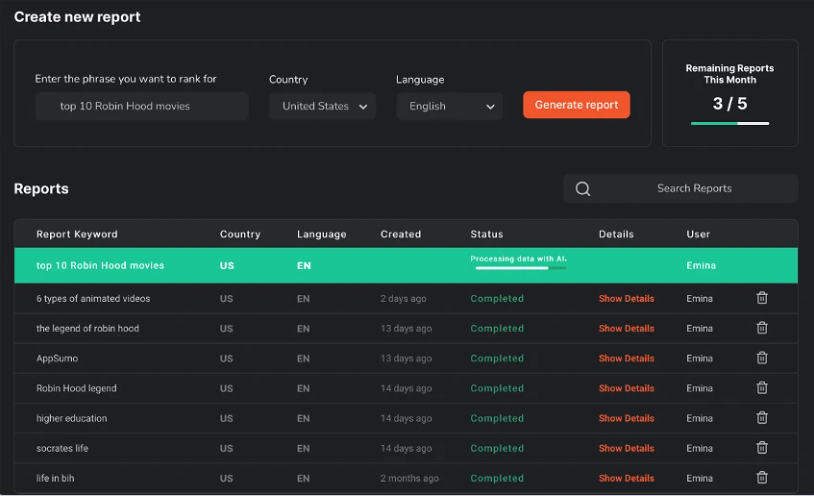Click the Details column header
814x496 pixels.
point(616,234)
